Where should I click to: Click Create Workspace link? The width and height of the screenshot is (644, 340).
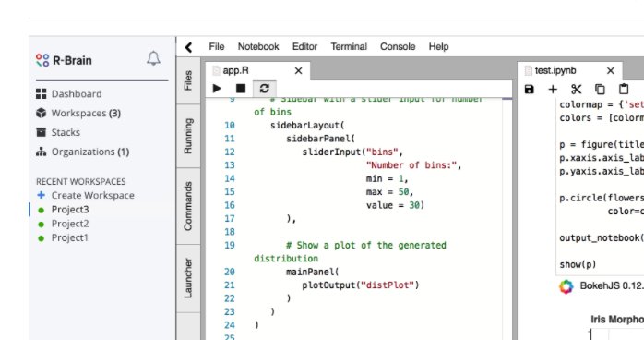click(x=93, y=195)
